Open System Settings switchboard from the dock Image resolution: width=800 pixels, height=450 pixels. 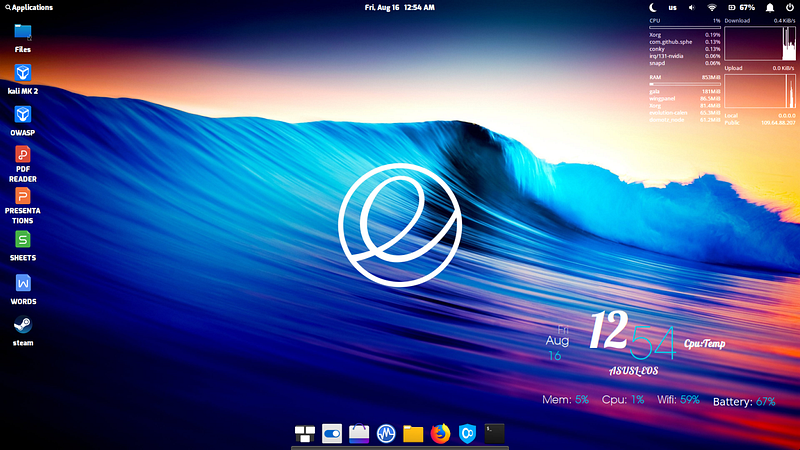332,434
